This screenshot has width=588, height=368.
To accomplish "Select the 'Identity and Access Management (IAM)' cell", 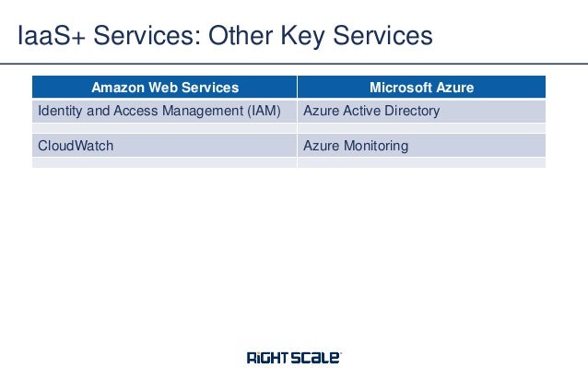I will (165, 111).
